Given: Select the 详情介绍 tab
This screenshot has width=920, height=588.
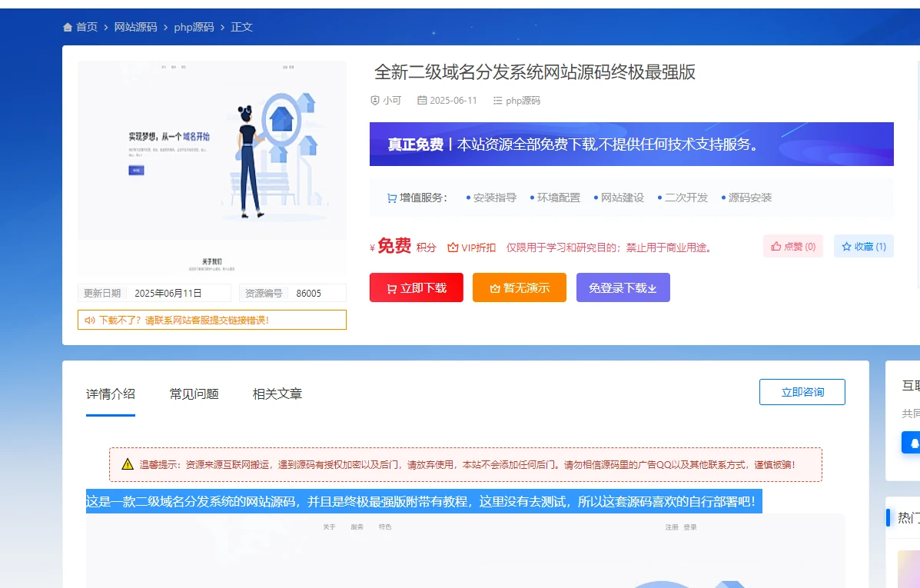Looking at the screenshot, I should [x=111, y=394].
